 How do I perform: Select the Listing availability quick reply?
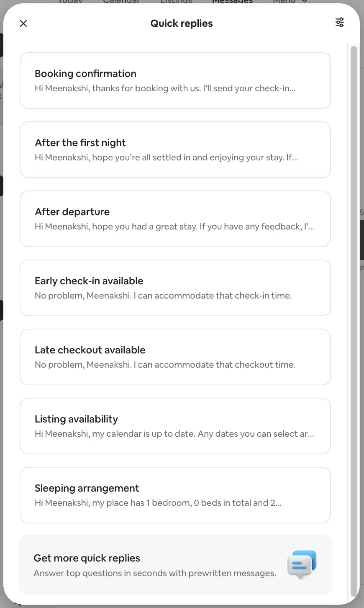[x=175, y=426]
